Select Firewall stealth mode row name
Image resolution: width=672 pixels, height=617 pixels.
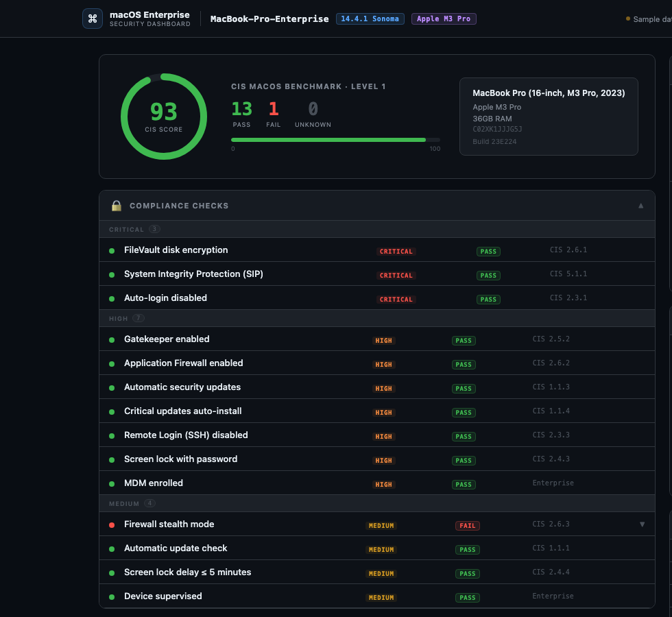169,524
